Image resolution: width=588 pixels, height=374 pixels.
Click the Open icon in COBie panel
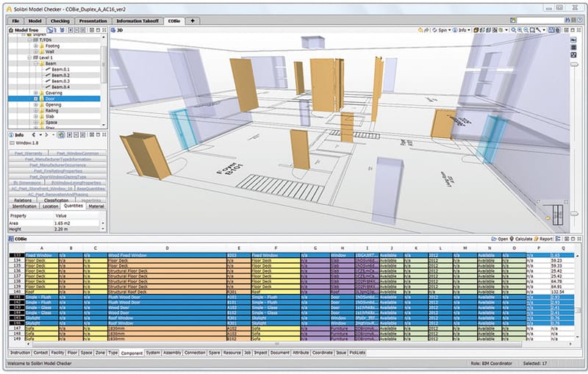495,240
